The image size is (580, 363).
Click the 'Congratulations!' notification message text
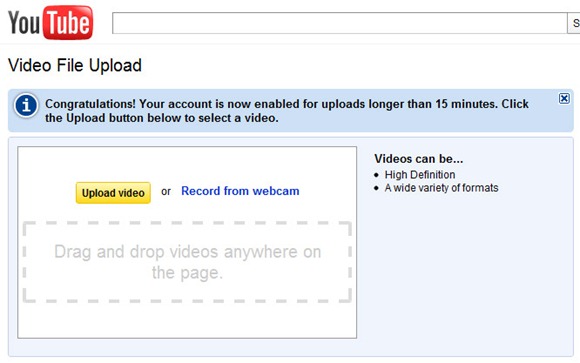pyautogui.click(x=287, y=111)
